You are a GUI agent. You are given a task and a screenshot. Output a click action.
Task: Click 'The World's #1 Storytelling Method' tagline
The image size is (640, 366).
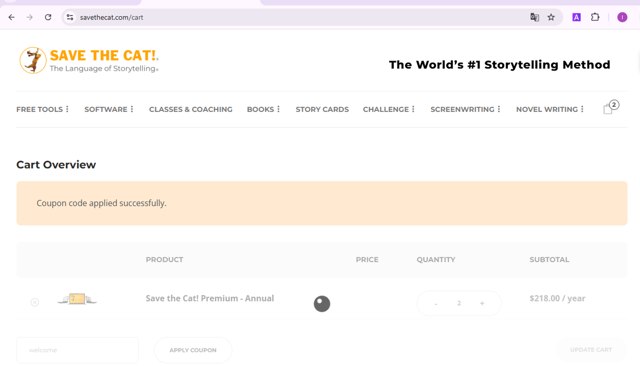pos(500,64)
